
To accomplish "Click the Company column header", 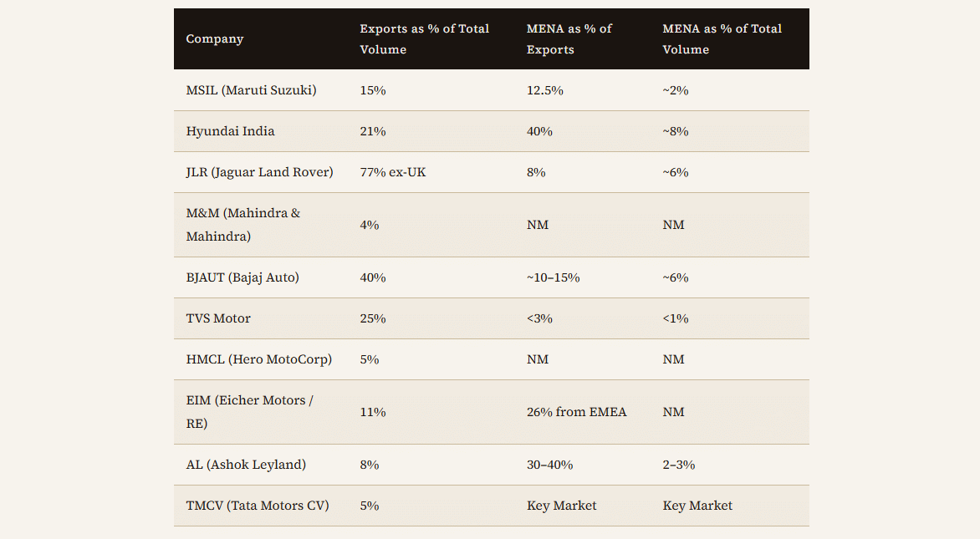I will tap(215, 39).
